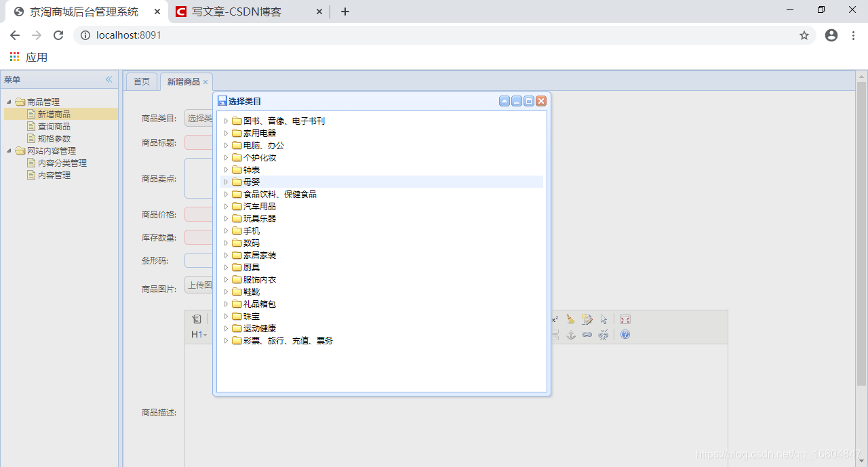This screenshot has height=467, width=868.
Task: Go back in browser history
Action: click(15, 35)
